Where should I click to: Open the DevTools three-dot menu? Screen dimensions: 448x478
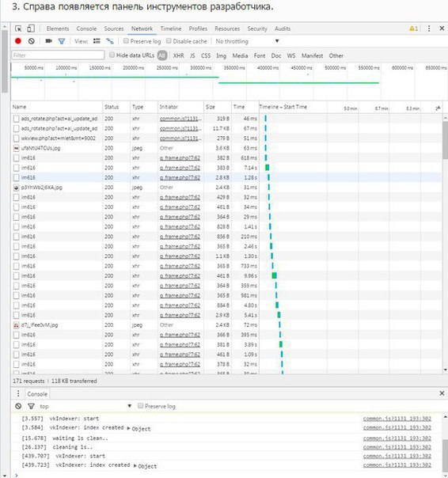tap(429, 28)
